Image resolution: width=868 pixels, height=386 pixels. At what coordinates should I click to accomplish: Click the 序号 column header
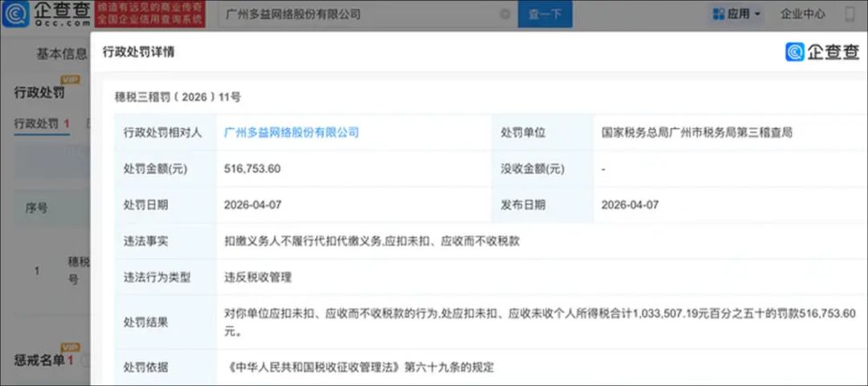[x=36, y=208]
